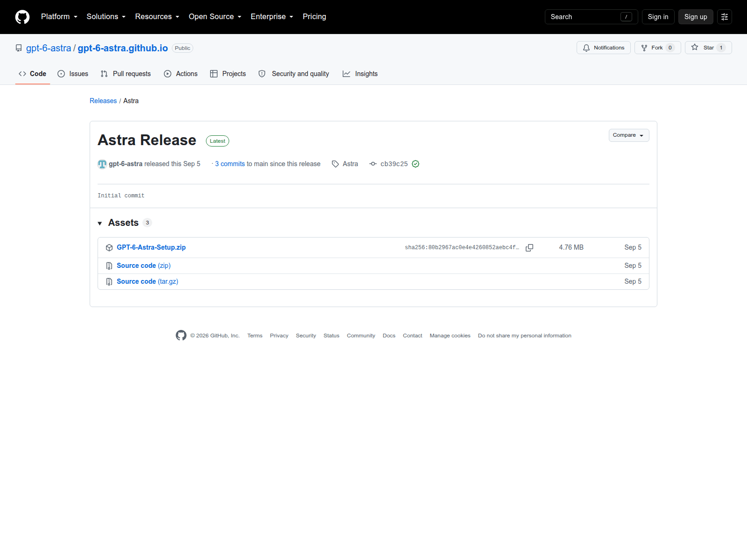Click the Sign up button
The image size is (747, 560).
point(696,17)
